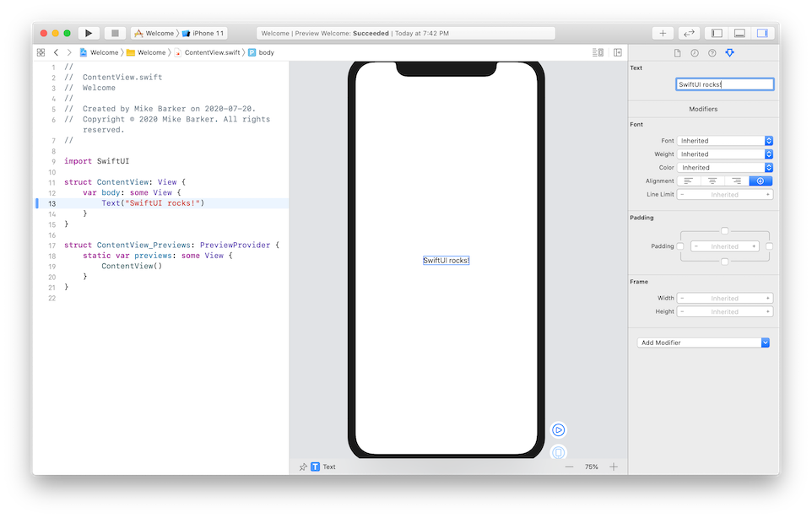The width and height of the screenshot is (812, 518).
Task: Click the Frame Width field
Action: pyautogui.click(x=724, y=298)
